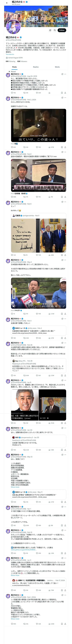This screenshot has width=72, height=644.
Task: Repost the Feb 2, 2024 Thai CM post
Action: point(26,147)
